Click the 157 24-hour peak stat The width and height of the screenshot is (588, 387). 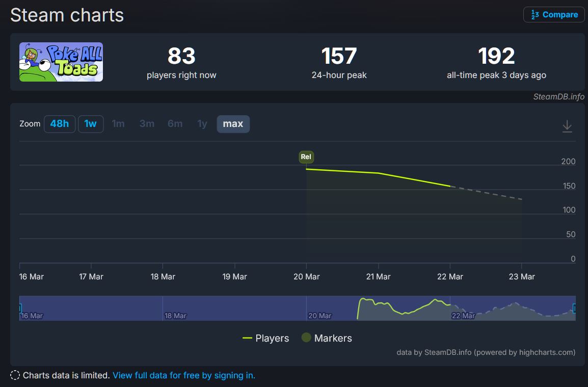point(339,62)
